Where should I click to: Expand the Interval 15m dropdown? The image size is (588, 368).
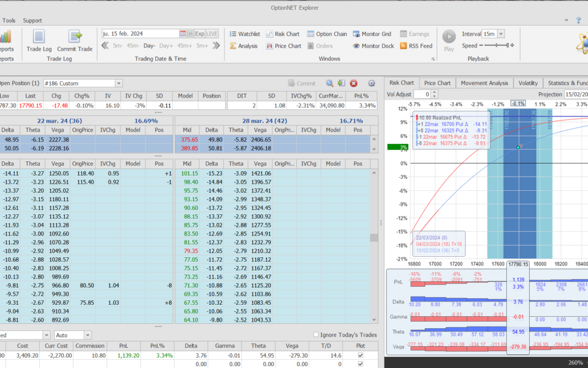(x=500, y=34)
